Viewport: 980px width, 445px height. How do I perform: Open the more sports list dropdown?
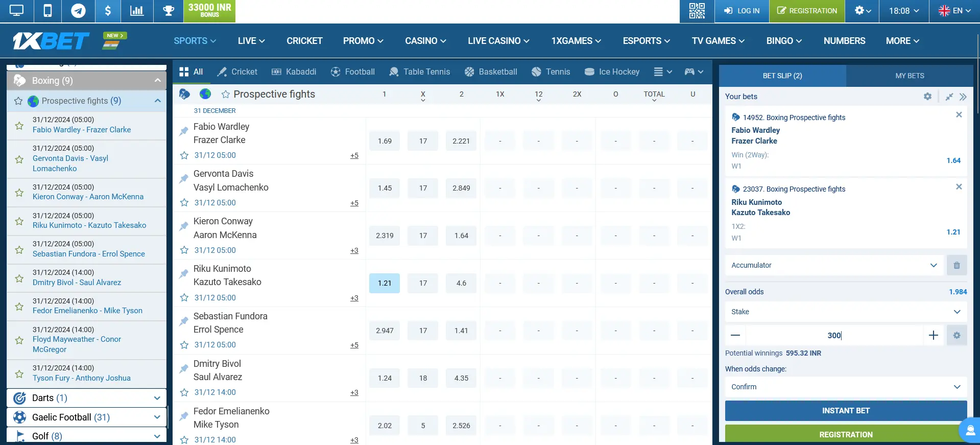662,72
